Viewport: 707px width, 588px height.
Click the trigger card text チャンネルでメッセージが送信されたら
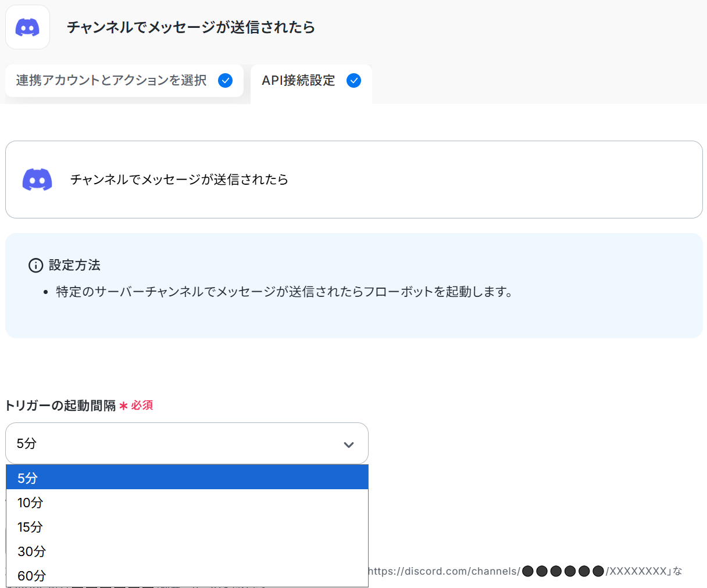[179, 180]
